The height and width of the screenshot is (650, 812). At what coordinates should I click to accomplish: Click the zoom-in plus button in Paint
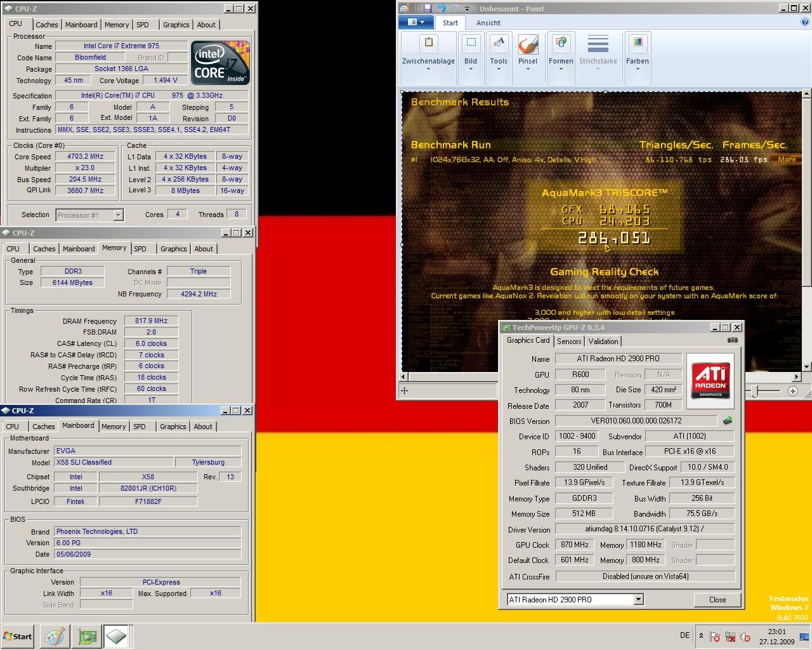793,391
